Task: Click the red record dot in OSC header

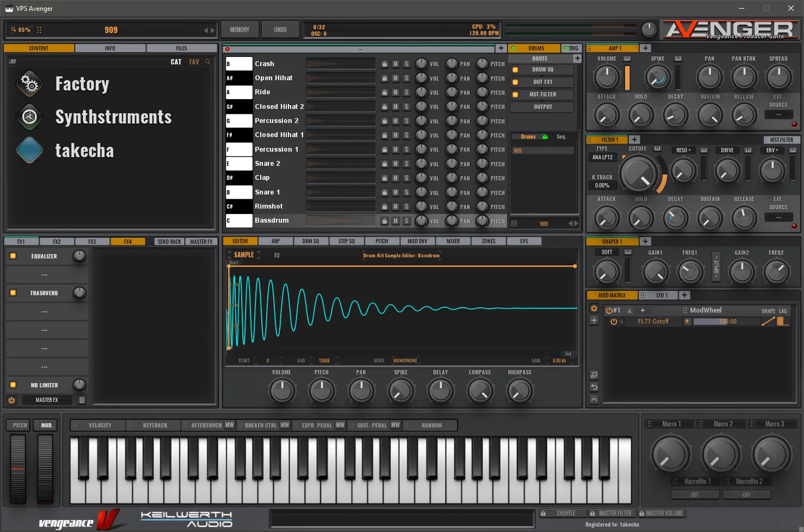Action: [x=228, y=49]
